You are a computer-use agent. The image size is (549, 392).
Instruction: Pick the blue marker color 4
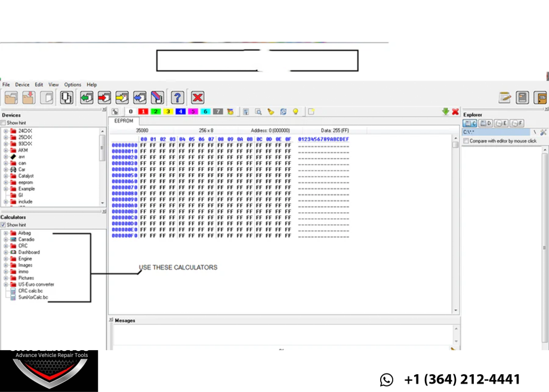coord(180,112)
